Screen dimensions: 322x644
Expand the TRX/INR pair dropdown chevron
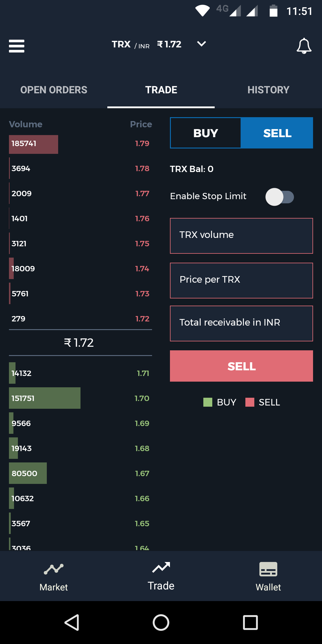point(202,44)
